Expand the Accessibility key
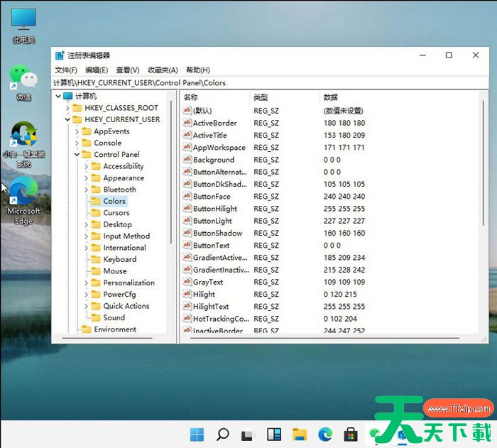Screen dimensions: 497x448 86,166
